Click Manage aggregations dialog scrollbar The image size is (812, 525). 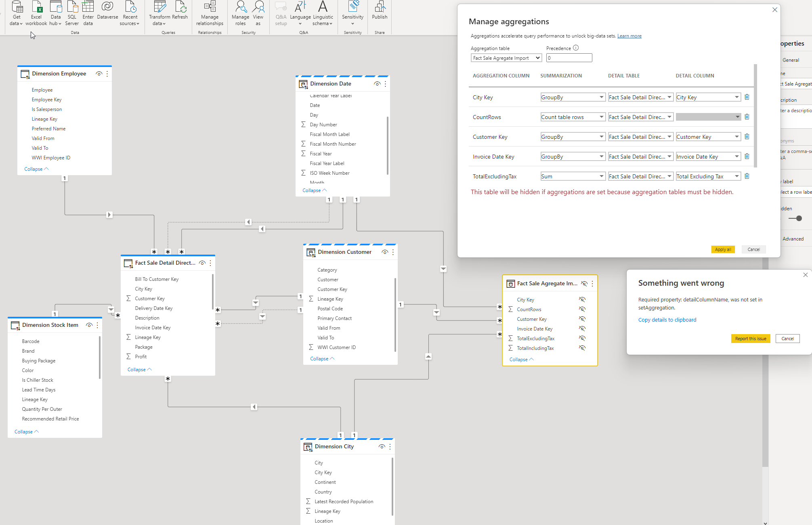click(755, 116)
